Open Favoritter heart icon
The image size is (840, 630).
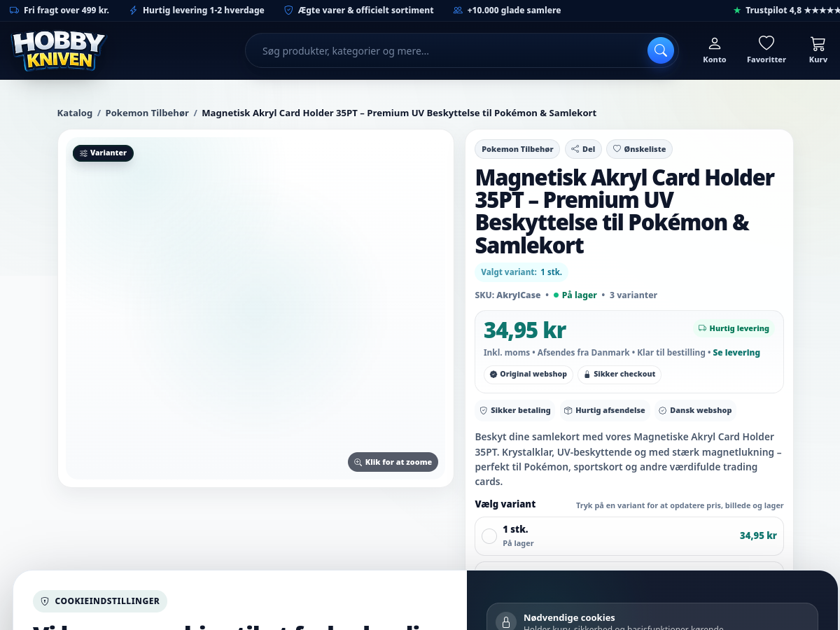(x=766, y=50)
